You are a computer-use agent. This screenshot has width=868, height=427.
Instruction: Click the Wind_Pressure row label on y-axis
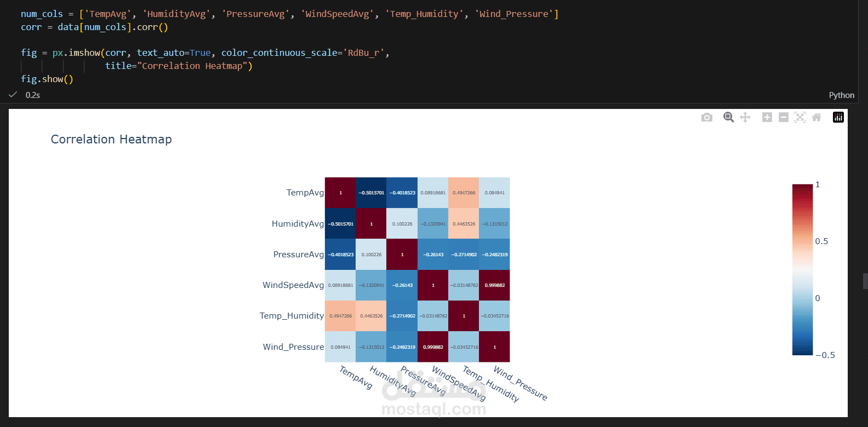[293, 347]
